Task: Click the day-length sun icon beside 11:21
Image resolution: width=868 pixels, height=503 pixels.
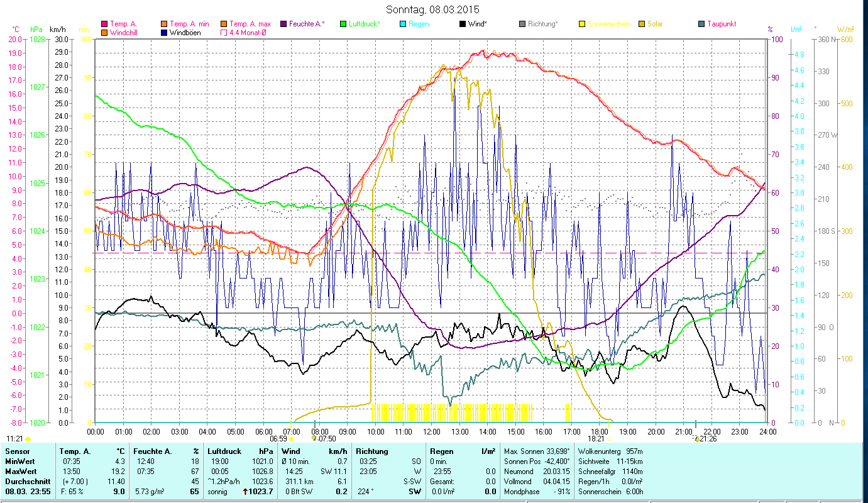Action: (x=28, y=438)
